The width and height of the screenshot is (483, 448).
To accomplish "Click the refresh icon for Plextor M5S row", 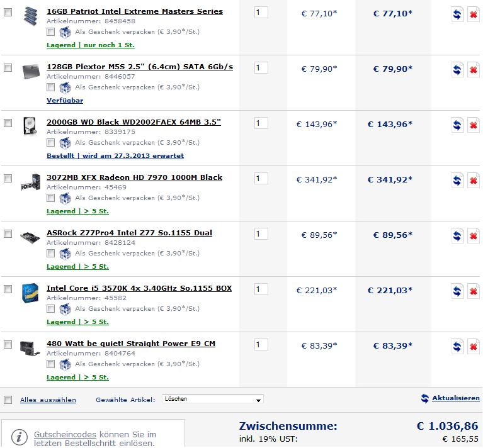I will click(x=458, y=70).
